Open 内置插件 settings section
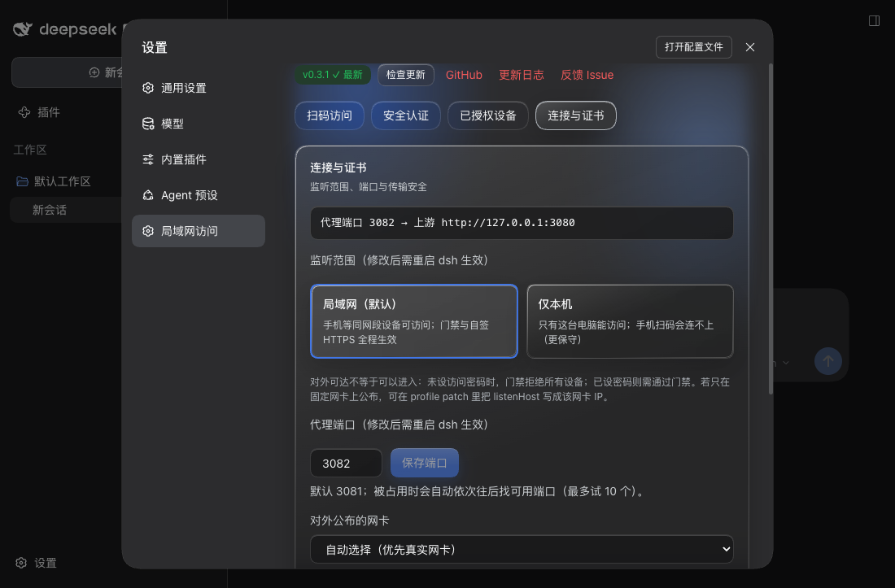The height and width of the screenshot is (588, 895). (198, 159)
